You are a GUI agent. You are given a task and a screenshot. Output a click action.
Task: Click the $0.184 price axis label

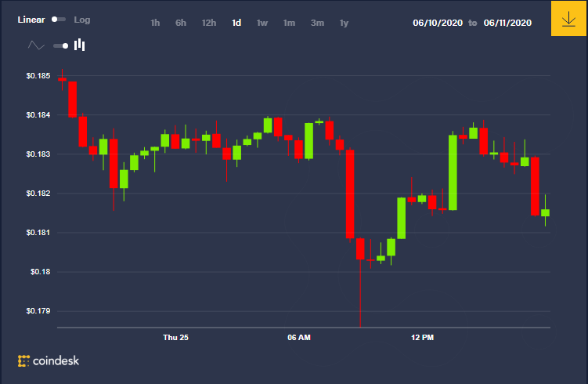(38, 115)
